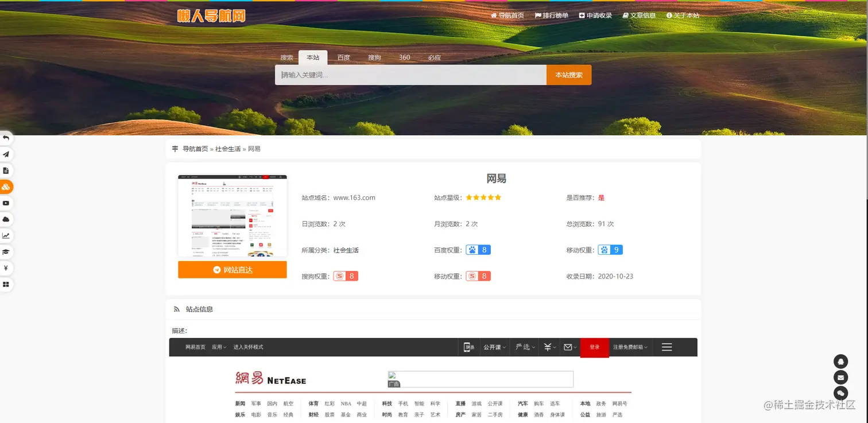Open 导航首页 in top navigation
868x423 pixels.
pyautogui.click(x=507, y=15)
